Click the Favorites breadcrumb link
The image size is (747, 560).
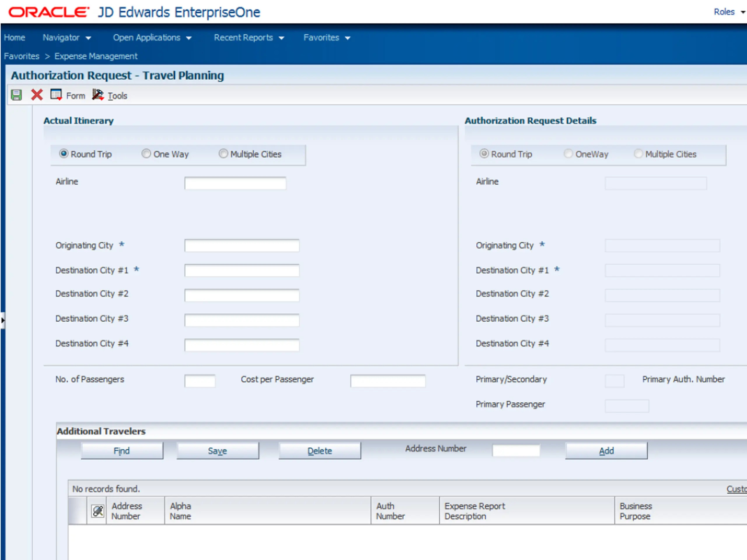[x=22, y=56]
